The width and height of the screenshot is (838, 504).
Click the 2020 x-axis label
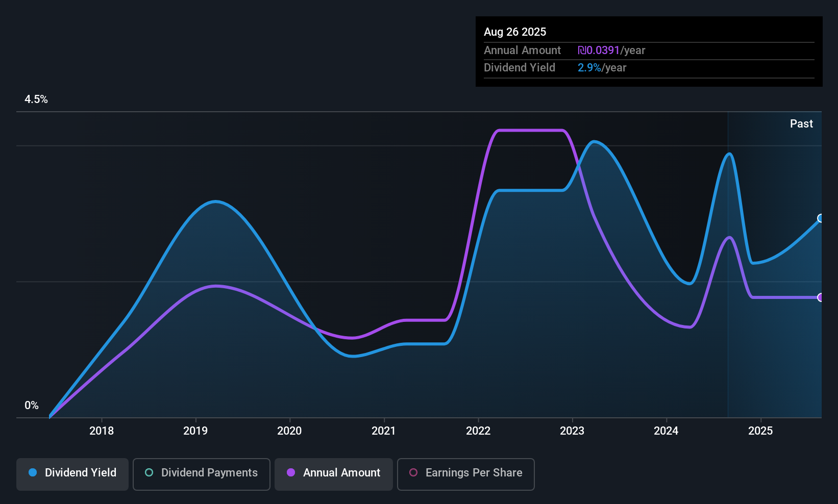click(289, 431)
